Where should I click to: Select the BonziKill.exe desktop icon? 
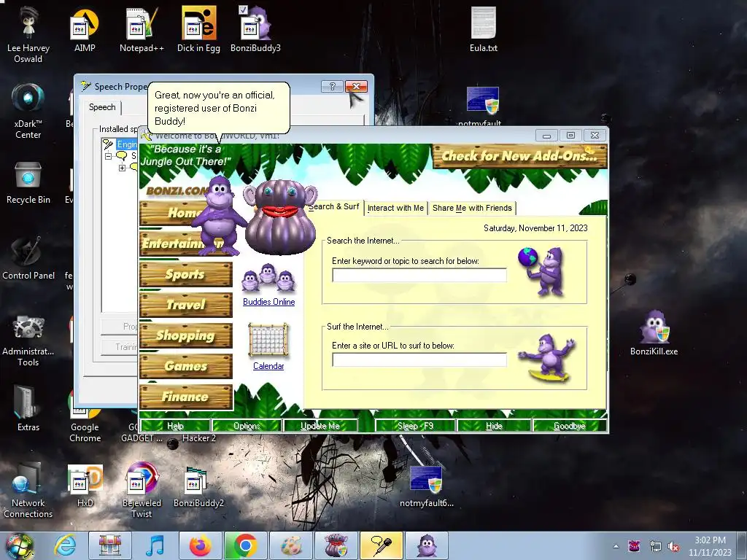point(654,333)
